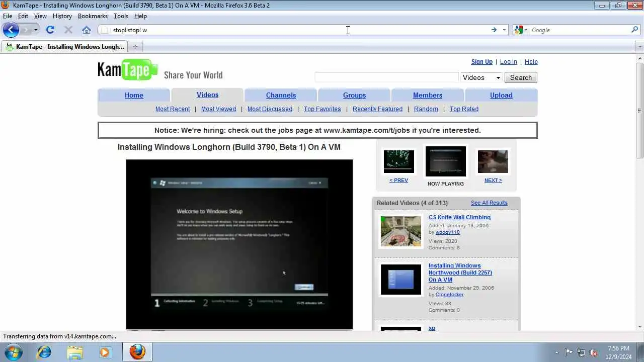Click the main video player
Screen dimensions: 644x362
[x=239, y=244]
